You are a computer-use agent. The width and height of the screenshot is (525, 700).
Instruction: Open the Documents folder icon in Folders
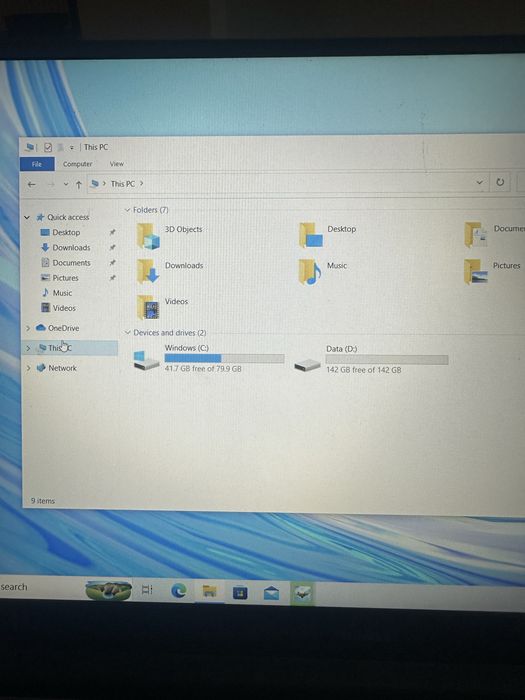(476, 235)
